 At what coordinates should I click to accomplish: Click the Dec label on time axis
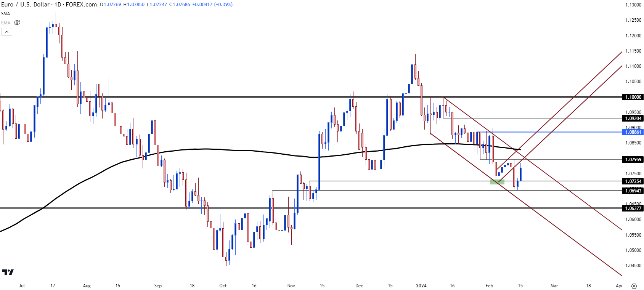[359, 286]
